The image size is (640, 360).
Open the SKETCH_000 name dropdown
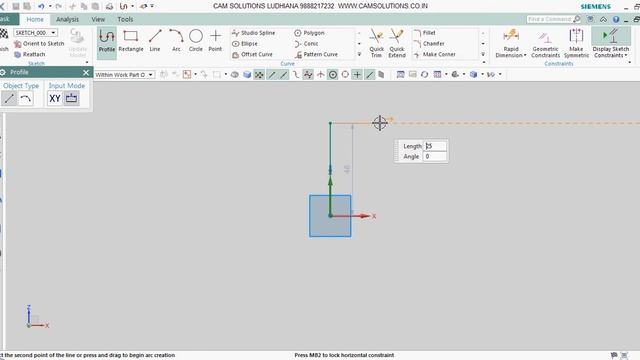point(53,33)
